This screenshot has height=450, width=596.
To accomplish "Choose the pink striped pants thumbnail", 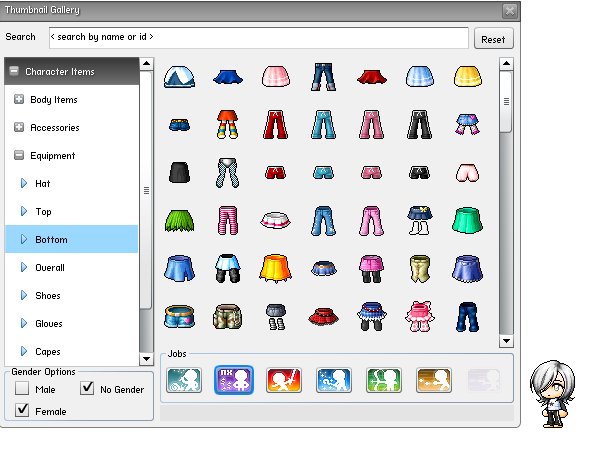I will 228,220.
